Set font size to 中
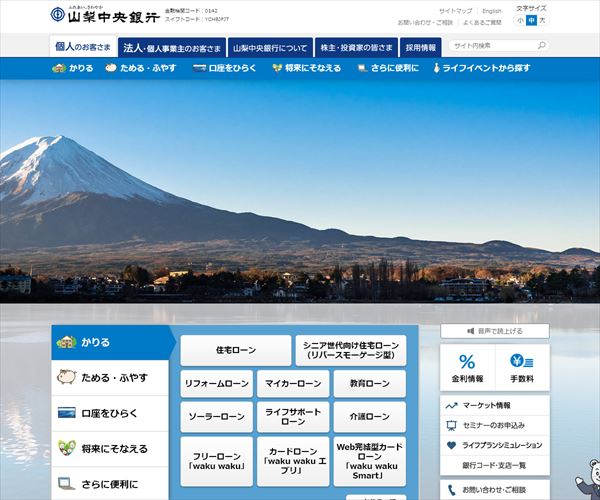 pyautogui.click(x=531, y=21)
